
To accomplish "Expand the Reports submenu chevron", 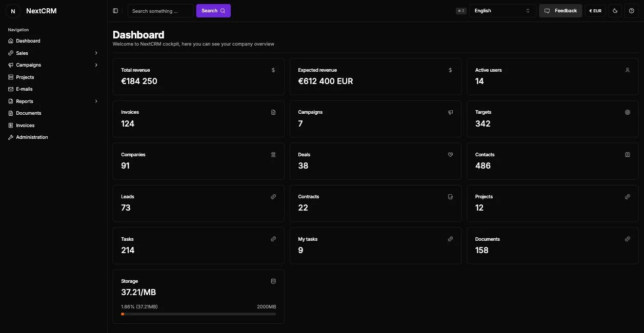I will pos(96,101).
